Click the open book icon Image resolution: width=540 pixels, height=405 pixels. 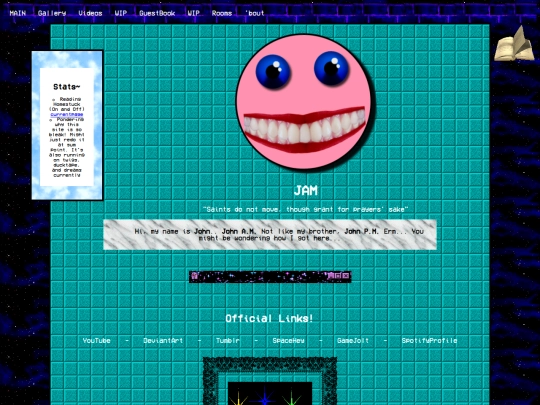click(514, 44)
